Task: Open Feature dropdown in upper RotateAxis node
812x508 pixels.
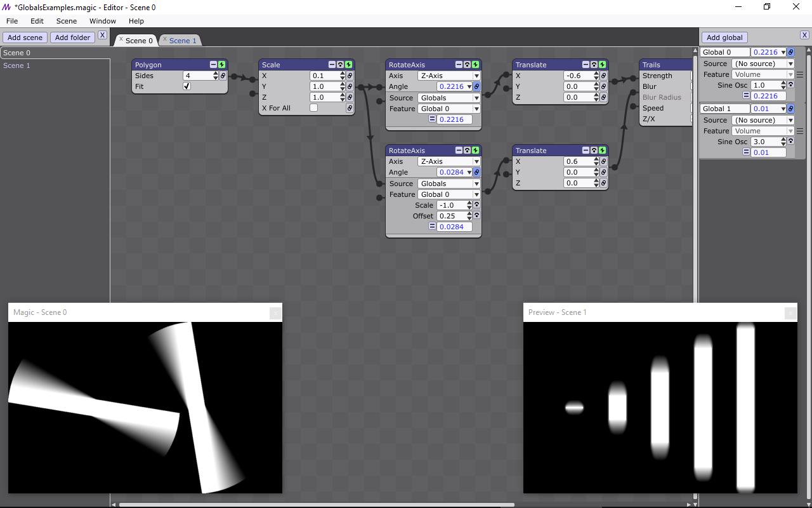Action: point(449,109)
